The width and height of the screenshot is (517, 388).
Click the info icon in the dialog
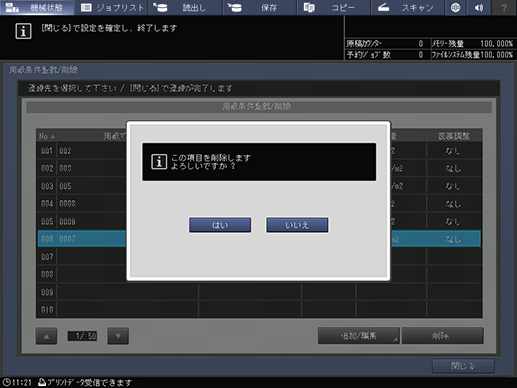tap(159, 162)
